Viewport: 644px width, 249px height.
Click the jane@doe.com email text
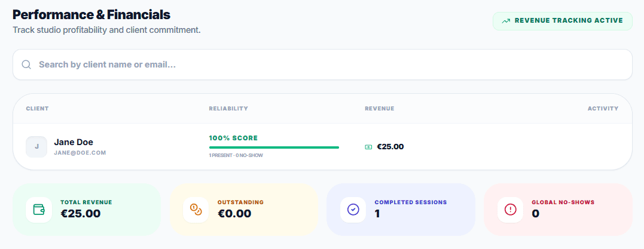[80, 153]
